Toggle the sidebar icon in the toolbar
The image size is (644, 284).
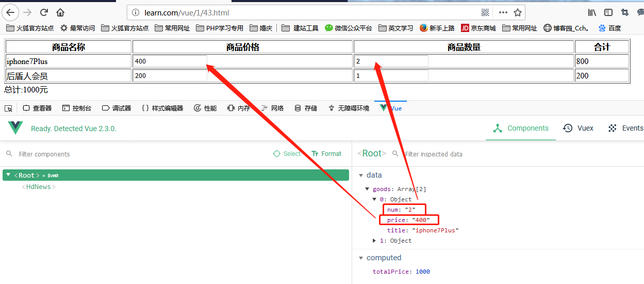point(608,12)
